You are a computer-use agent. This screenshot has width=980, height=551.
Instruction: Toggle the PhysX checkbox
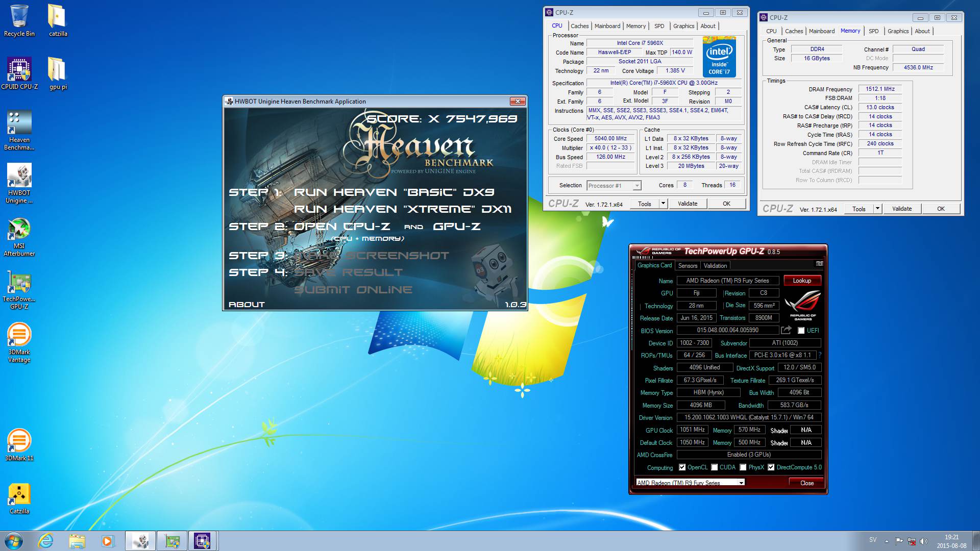(x=743, y=467)
